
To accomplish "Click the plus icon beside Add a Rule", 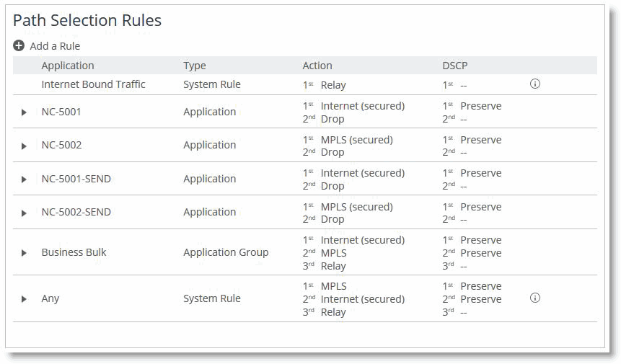I will tap(19, 46).
